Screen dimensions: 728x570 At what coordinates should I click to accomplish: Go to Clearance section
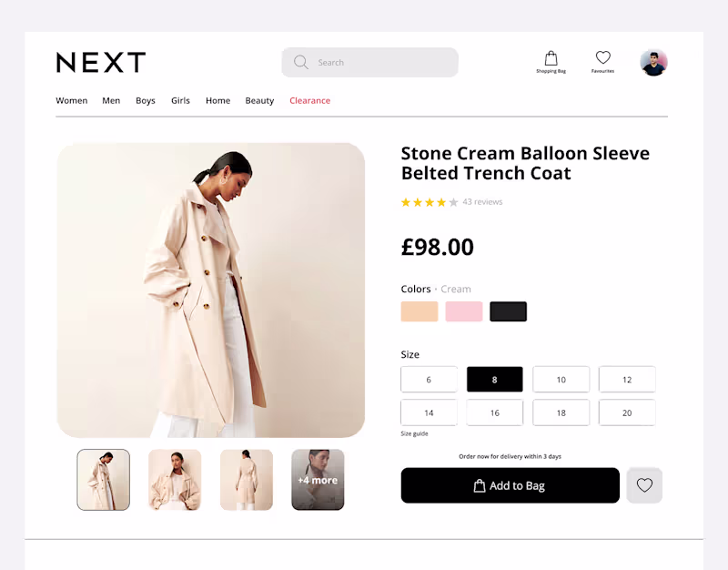click(x=309, y=101)
